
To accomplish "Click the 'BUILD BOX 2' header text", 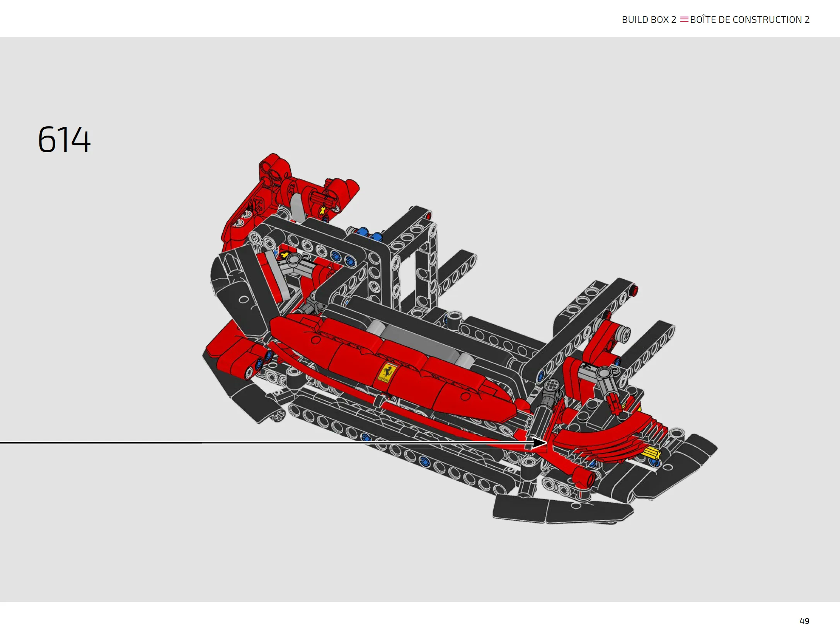I will click(649, 20).
